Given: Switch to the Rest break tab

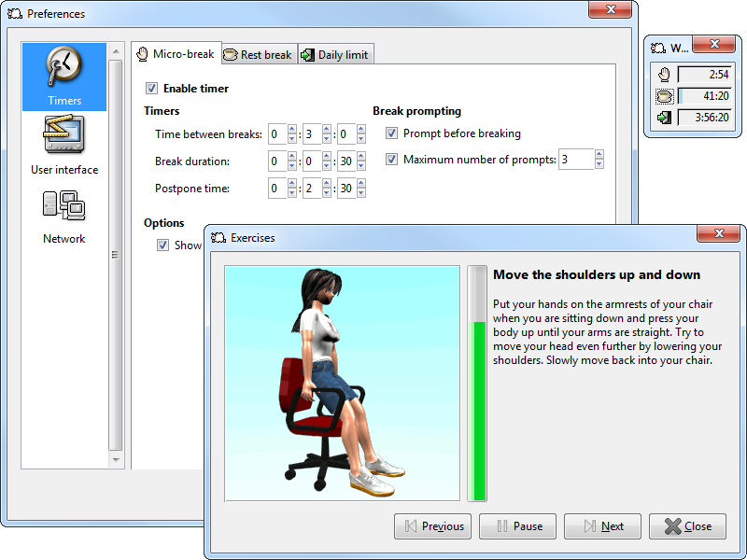Looking at the screenshot, I should click(258, 55).
